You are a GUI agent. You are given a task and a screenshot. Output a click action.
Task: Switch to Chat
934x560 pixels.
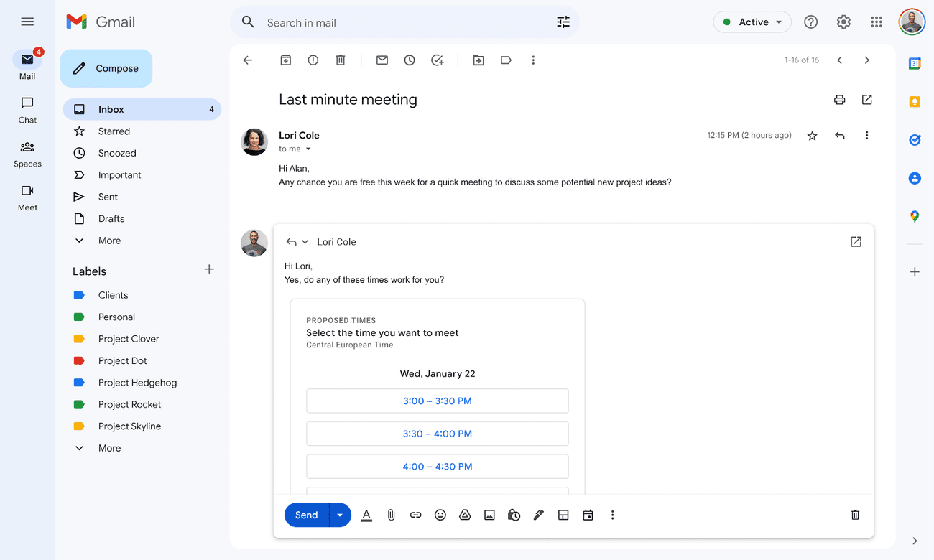[x=27, y=110]
